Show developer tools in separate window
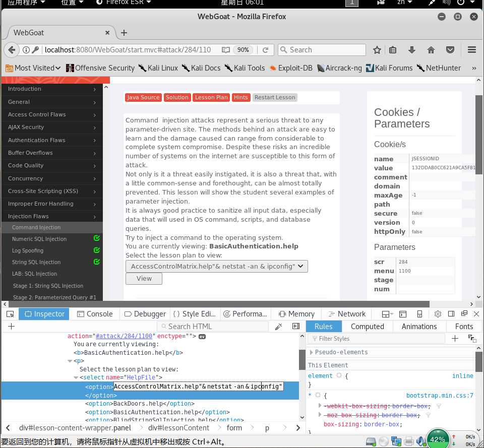 coord(464,314)
